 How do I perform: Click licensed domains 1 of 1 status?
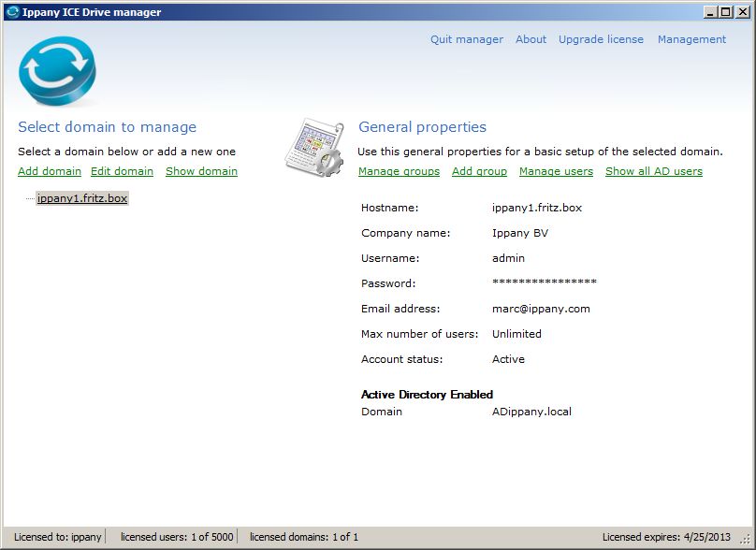(x=304, y=537)
